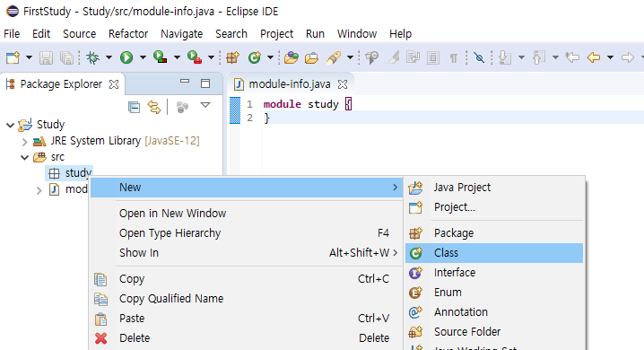Click the Run External Tools icon
This screenshot has height=350, width=644.
pyautogui.click(x=195, y=57)
